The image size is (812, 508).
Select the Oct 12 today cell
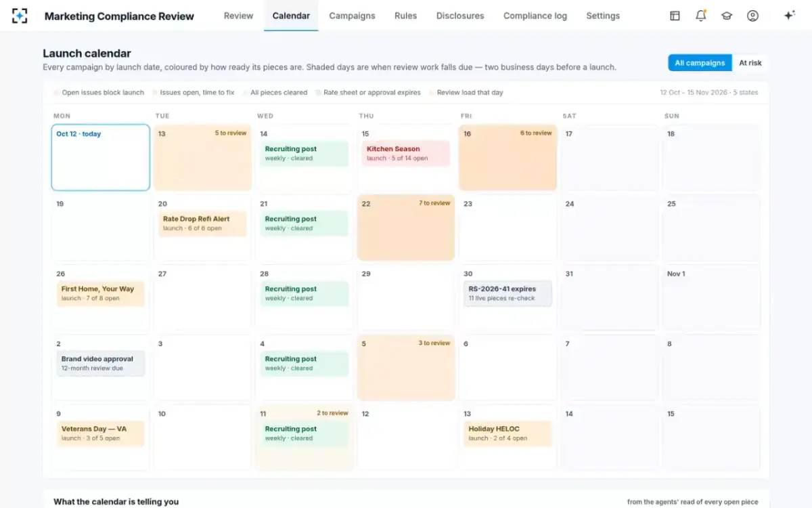[101, 157]
